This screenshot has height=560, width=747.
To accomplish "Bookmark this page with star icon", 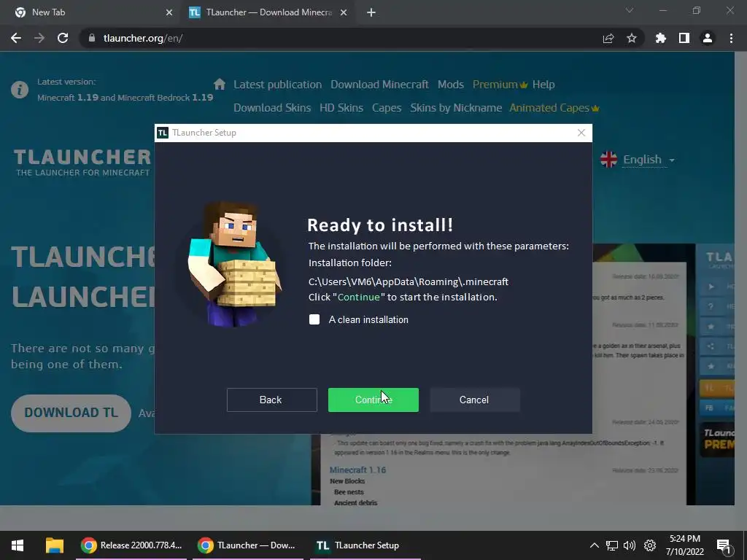I will pyautogui.click(x=632, y=38).
